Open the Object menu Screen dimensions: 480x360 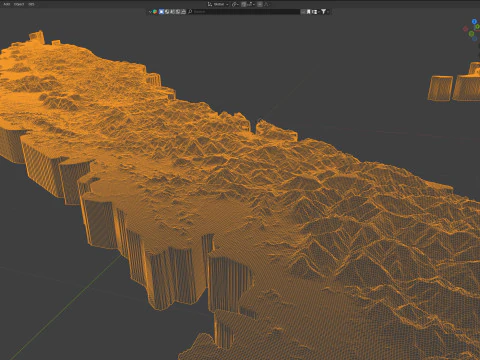pyautogui.click(x=19, y=4)
